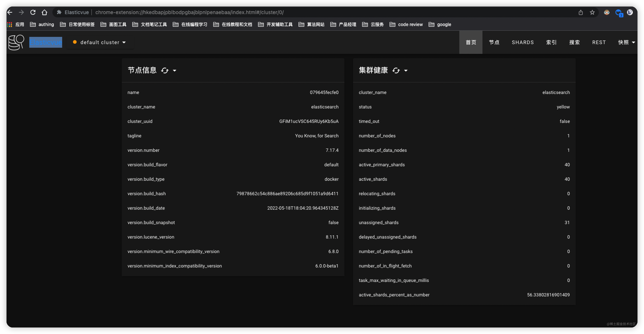Reload the page with the refresh icon
The height and width of the screenshot is (334, 644).
[x=33, y=12]
